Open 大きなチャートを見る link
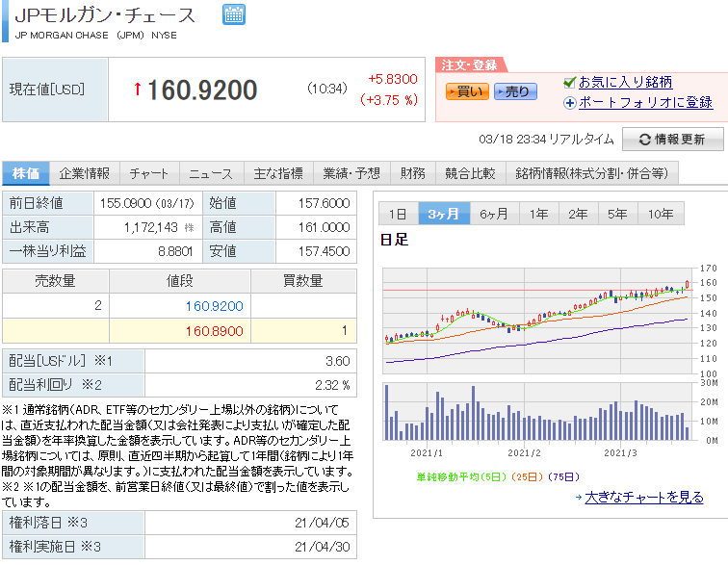728x565 pixels. click(x=644, y=498)
